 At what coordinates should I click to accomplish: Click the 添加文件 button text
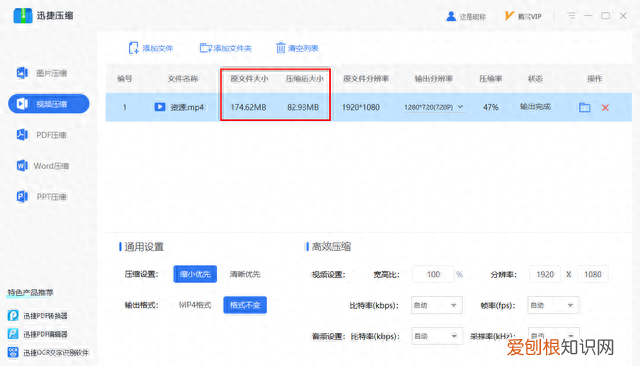point(158,48)
